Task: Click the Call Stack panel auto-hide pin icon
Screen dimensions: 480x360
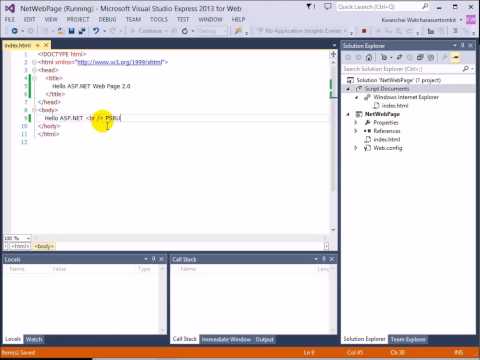Action: (x=324, y=259)
